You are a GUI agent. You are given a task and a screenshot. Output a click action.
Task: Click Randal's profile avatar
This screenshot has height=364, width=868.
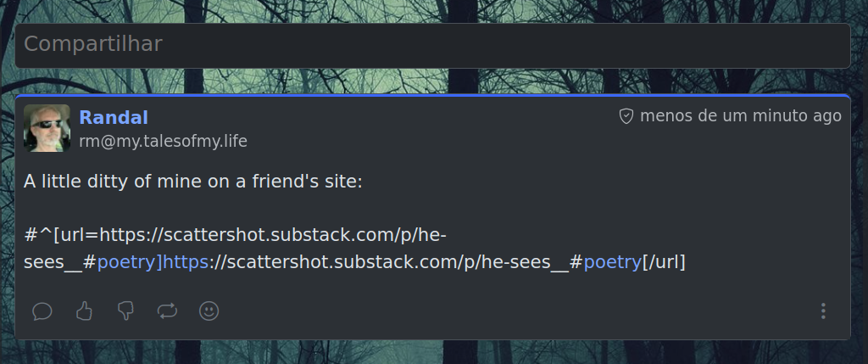[47, 128]
